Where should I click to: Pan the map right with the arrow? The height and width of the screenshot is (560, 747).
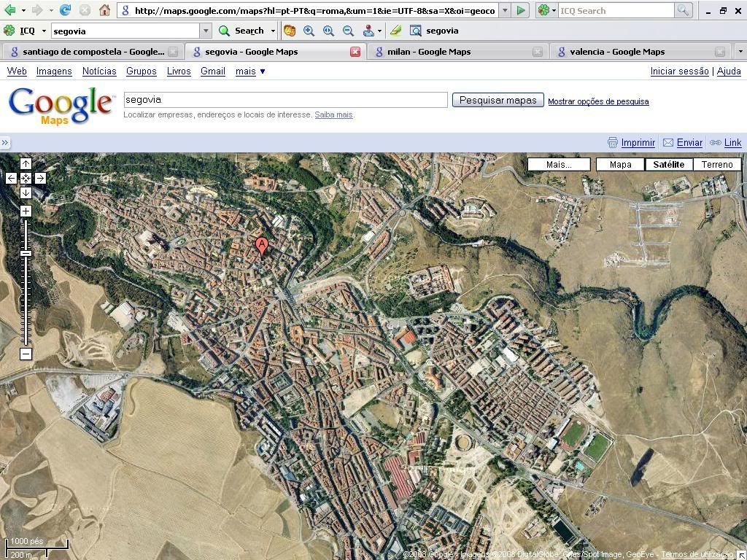coord(40,178)
